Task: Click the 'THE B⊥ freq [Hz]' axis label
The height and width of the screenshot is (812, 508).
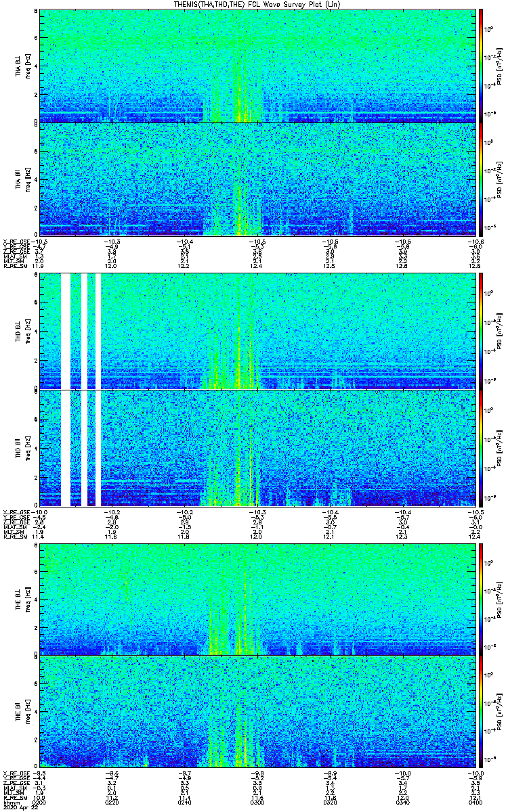Action: [22, 599]
